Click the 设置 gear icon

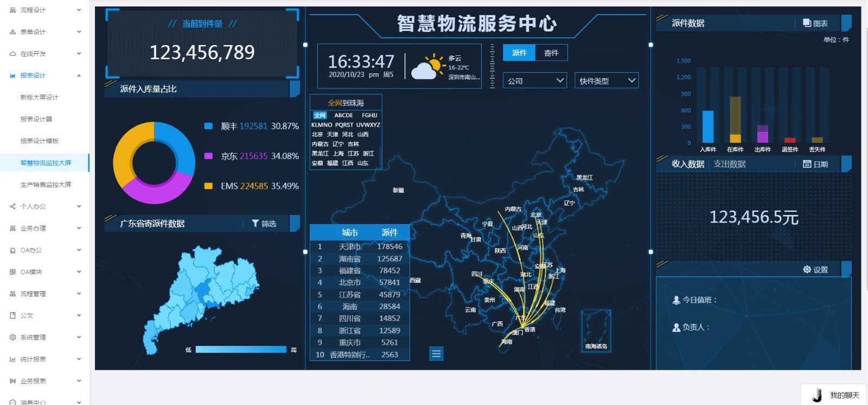(807, 269)
